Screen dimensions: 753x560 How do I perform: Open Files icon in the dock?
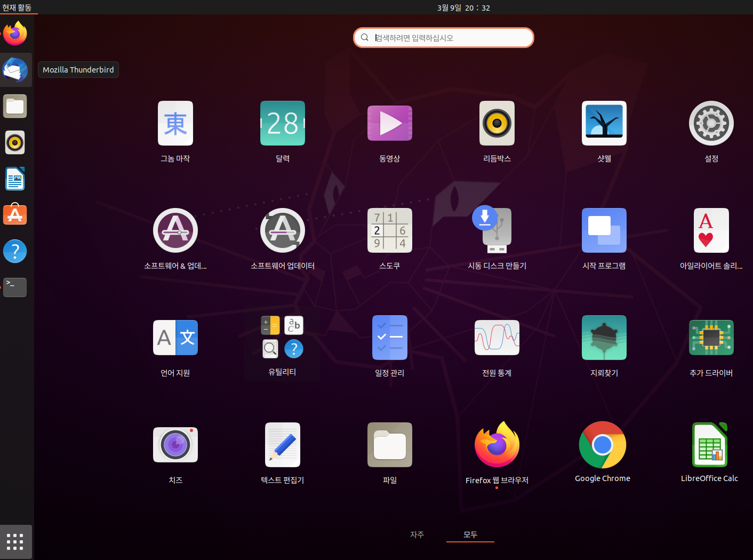[x=15, y=106]
